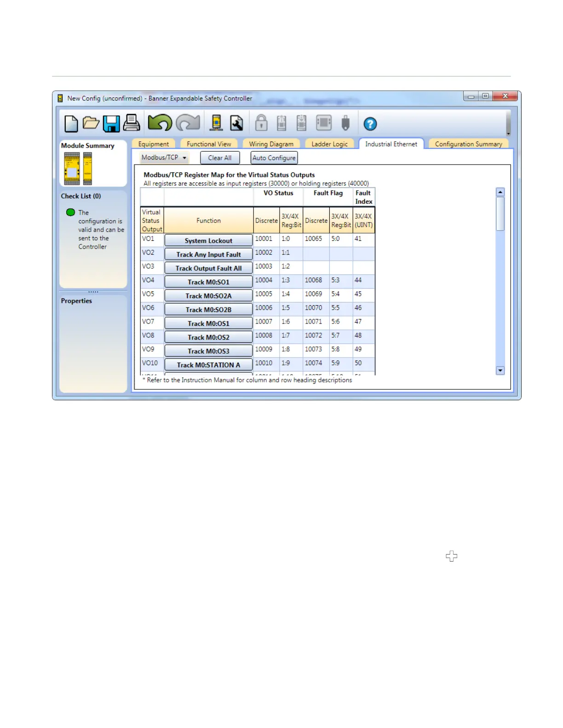This screenshot has width=563, height=728.
Task: Switch to the Equipment tab
Action: pos(154,144)
